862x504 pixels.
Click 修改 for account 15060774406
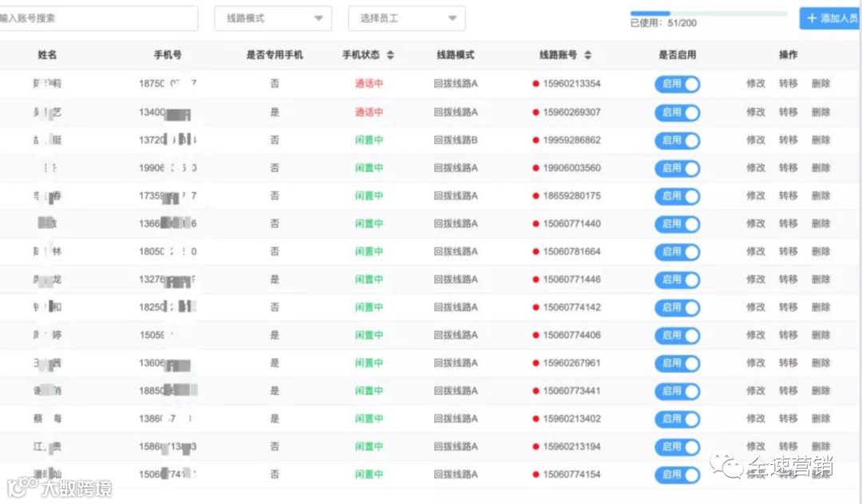click(x=755, y=335)
